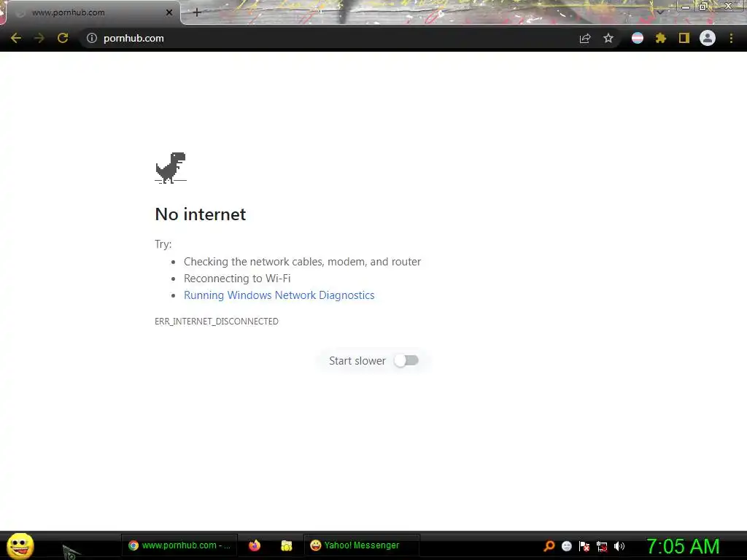Switch to Chrome taskbar button
Screen dimensions: 747x560
(179, 545)
